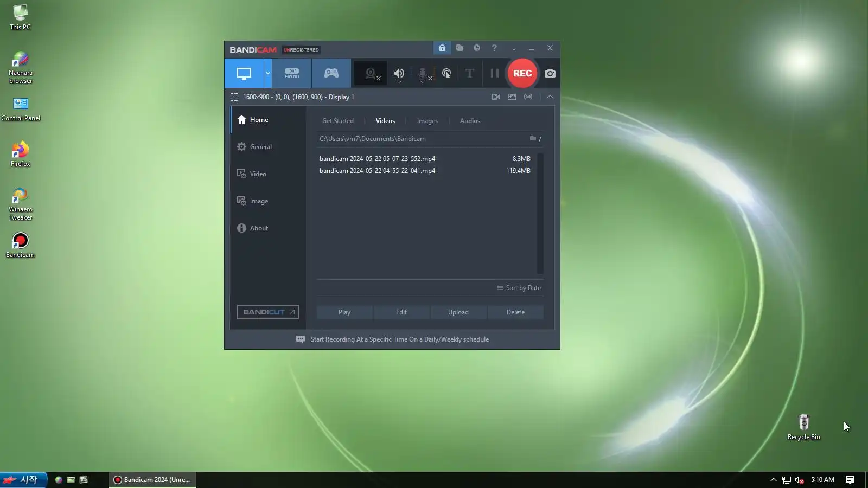Open the notification center icon

(850, 480)
